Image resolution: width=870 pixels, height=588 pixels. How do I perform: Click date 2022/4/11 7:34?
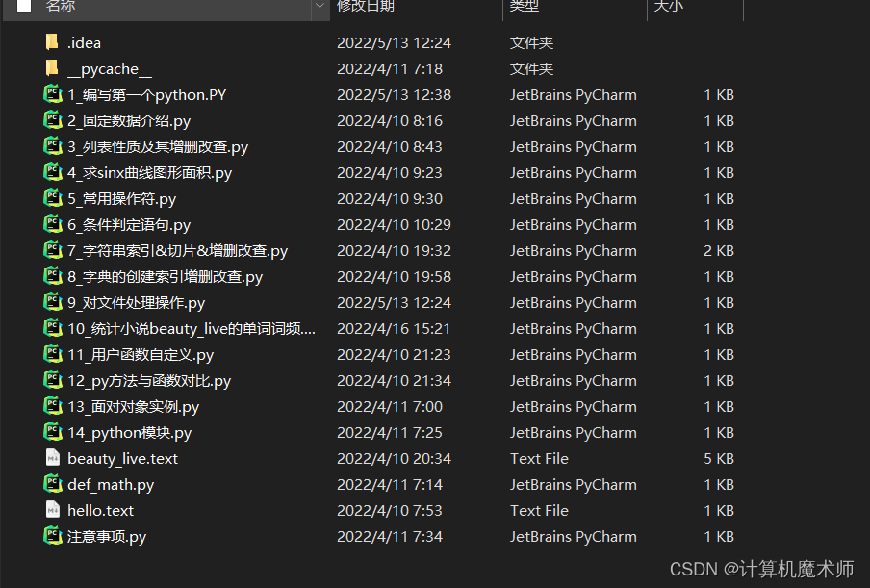pos(390,536)
